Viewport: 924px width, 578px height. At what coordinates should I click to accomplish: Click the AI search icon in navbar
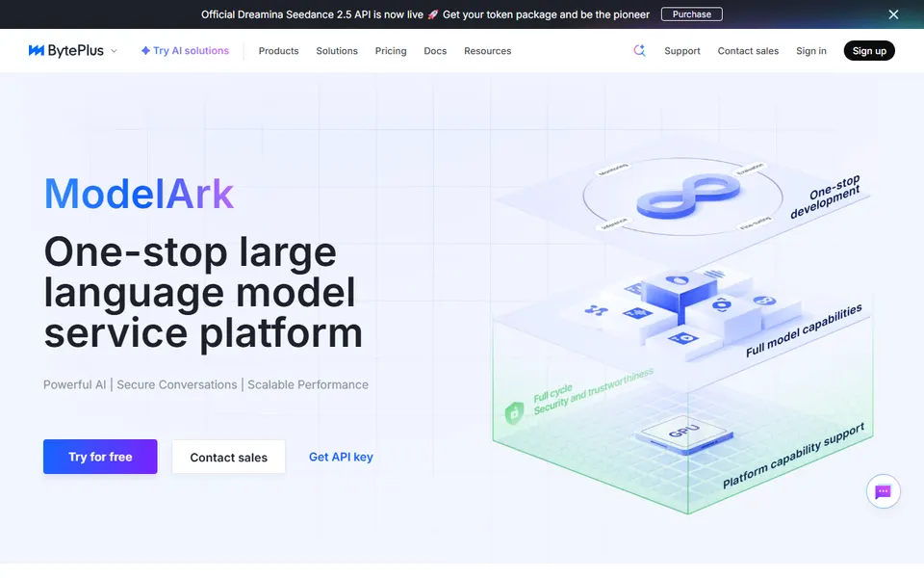tap(639, 51)
